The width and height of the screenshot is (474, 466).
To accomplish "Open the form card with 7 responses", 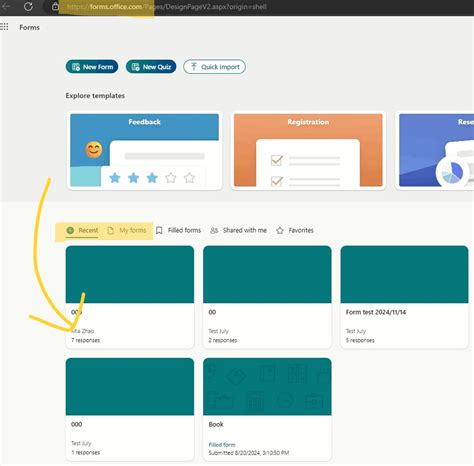I will 130,297.
